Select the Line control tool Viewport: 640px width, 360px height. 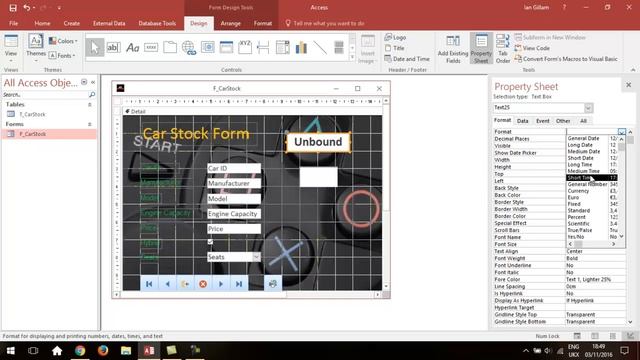320,48
